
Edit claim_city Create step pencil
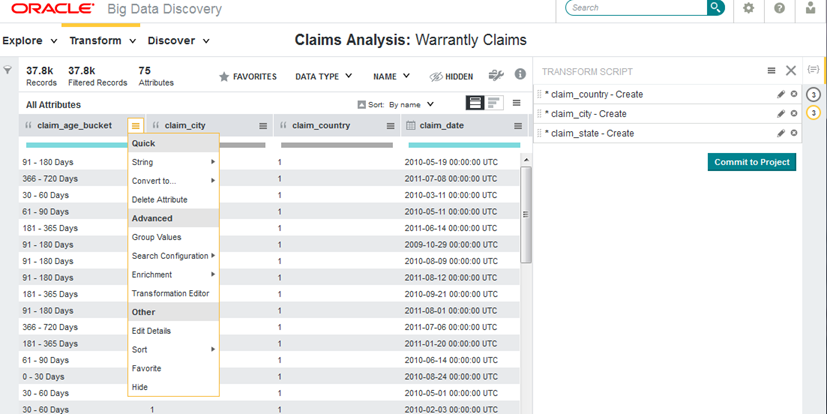point(781,114)
